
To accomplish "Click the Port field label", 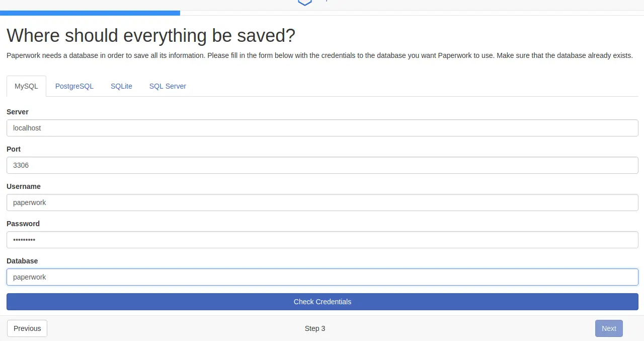I will click(x=14, y=149).
